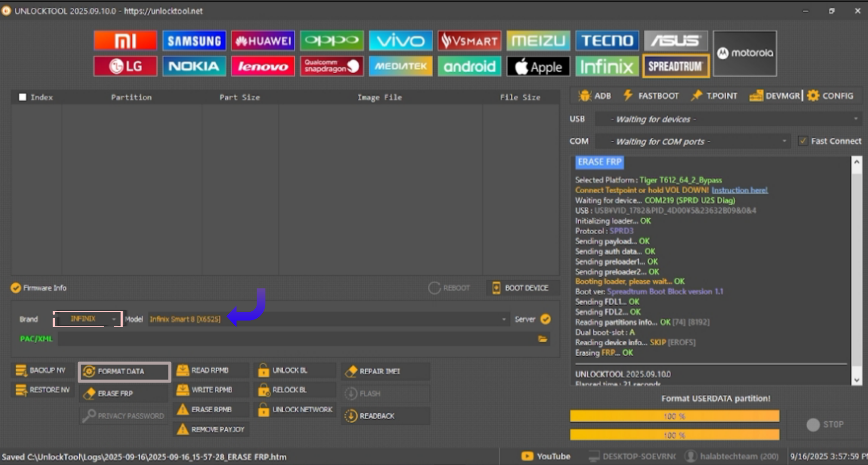The width and height of the screenshot is (868, 465).
Task: Click the REPAIR IMEI button
Action: tap(386, 371)
